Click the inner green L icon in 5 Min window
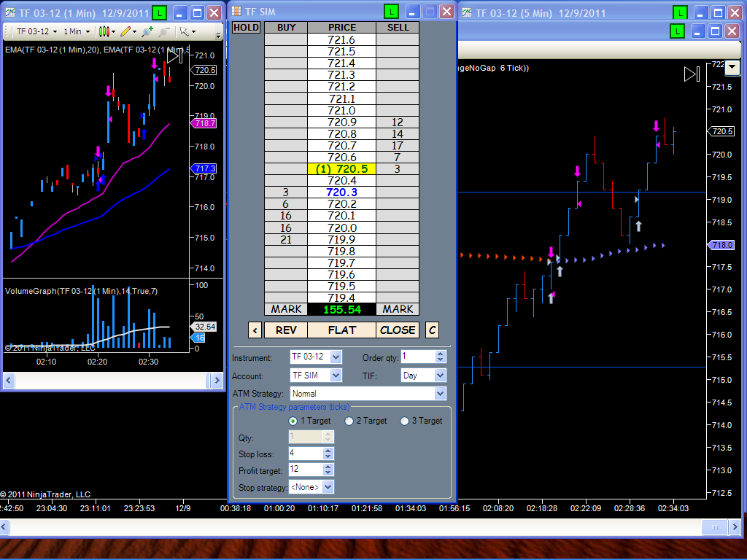 tap(677, 31)
